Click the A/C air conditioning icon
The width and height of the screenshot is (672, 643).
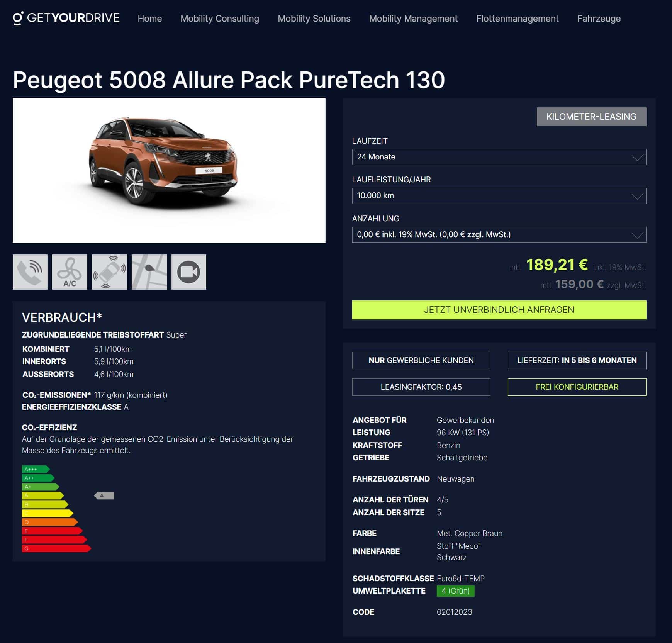[70, 272]
